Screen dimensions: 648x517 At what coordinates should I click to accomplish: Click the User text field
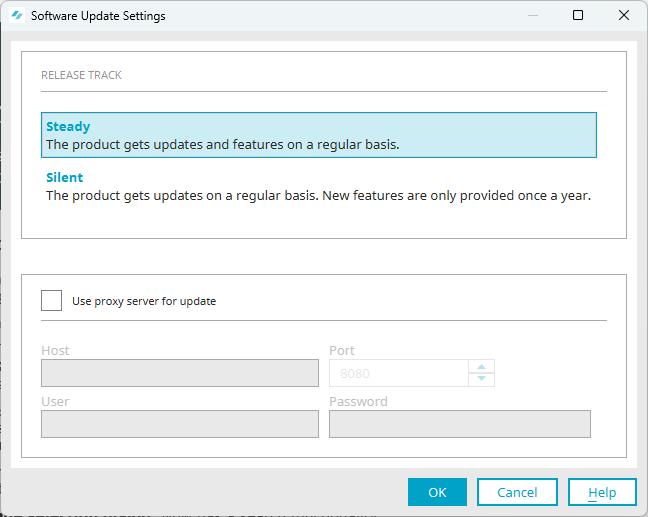tap(180, 424)
